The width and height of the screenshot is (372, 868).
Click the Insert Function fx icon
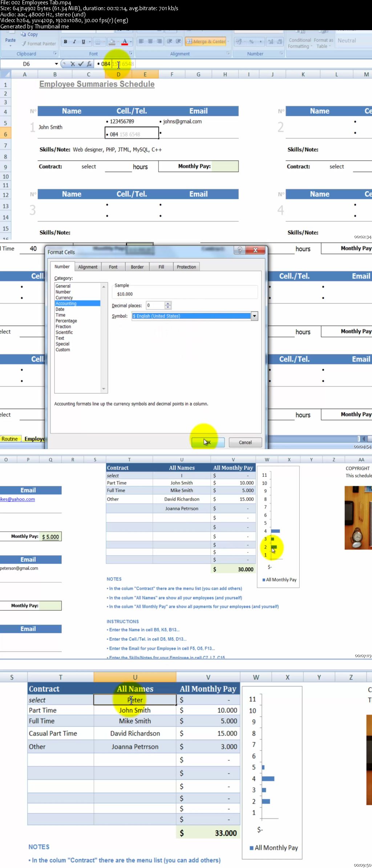pos(89,64)
